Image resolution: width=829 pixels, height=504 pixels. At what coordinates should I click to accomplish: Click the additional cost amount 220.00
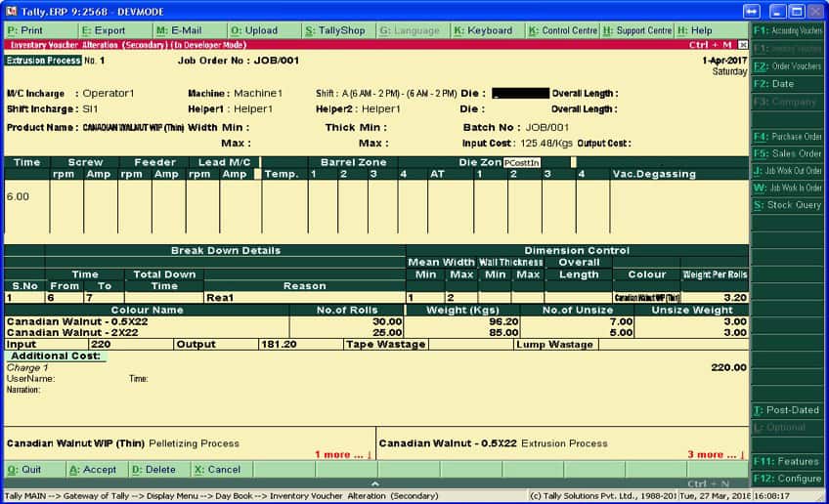click(728, 367)
